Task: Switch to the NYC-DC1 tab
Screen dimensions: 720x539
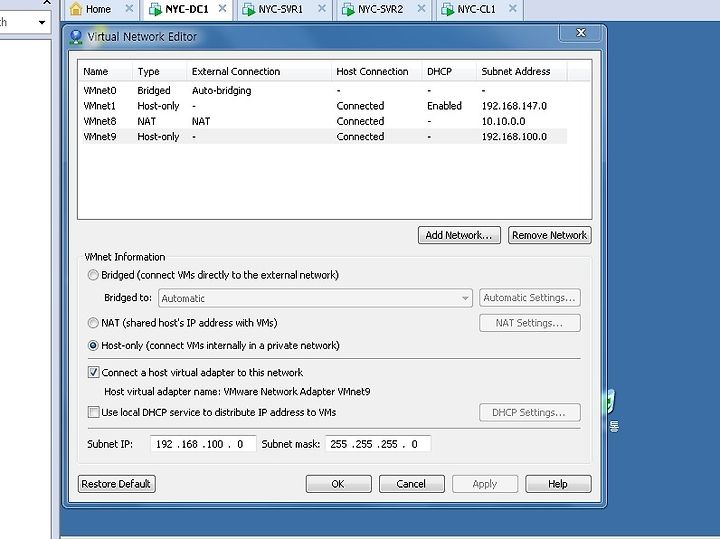Action: click(188, 9)
